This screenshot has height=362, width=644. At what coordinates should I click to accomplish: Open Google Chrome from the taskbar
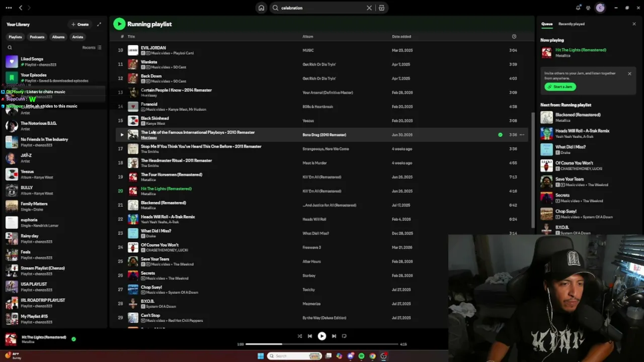[x=372, y=356]
